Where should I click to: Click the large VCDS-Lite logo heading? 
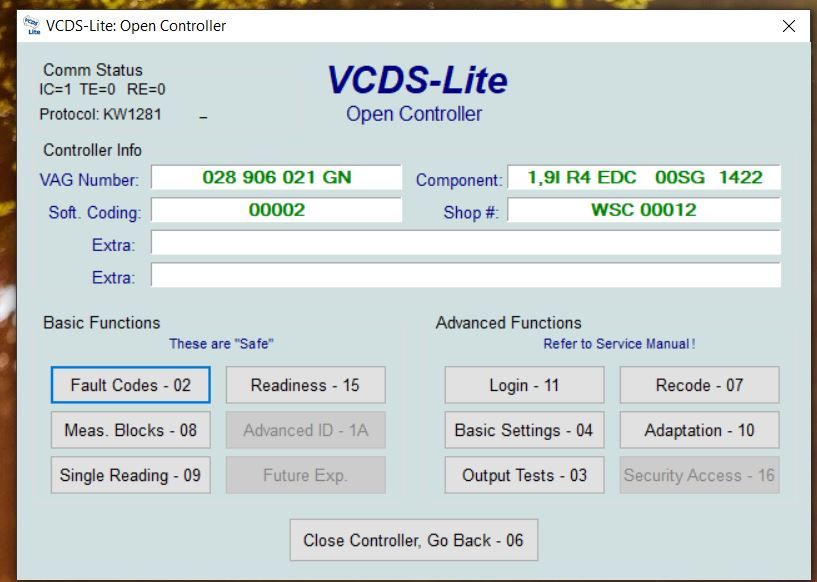click(417, 80)
